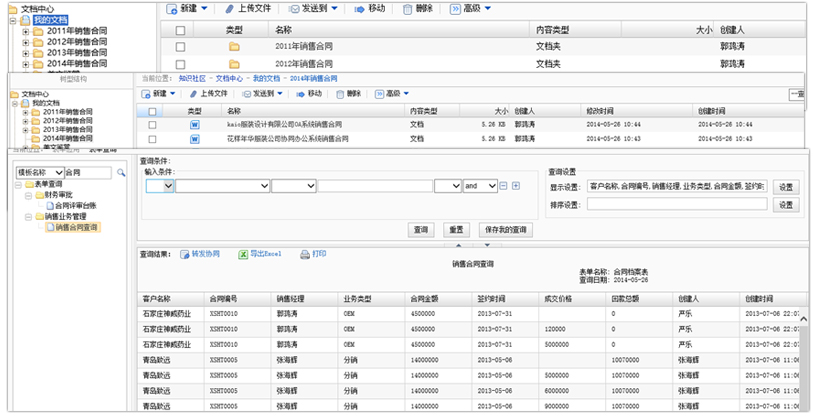The height and width of the screenshot is (420, 813).
Task: Click minus icon to remove query condition
Action: coord(503,186)
